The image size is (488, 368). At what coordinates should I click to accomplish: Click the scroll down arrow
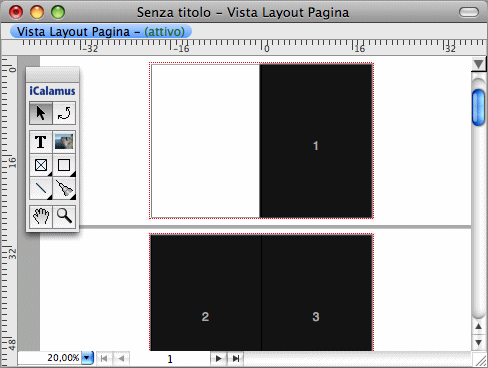tap(478, 343)
